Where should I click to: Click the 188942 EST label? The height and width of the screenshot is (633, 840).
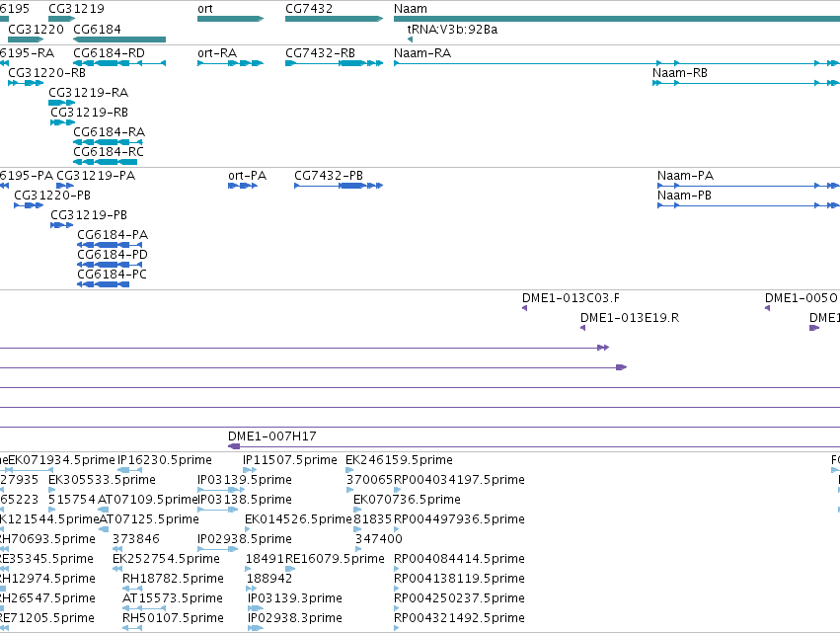click(x=269, y=579)
